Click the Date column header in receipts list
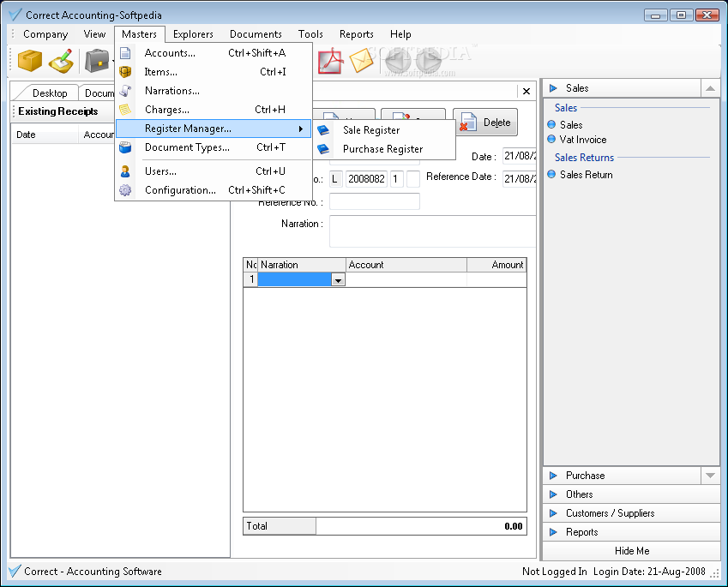728x587 pixels. click(x=44, y=135)
